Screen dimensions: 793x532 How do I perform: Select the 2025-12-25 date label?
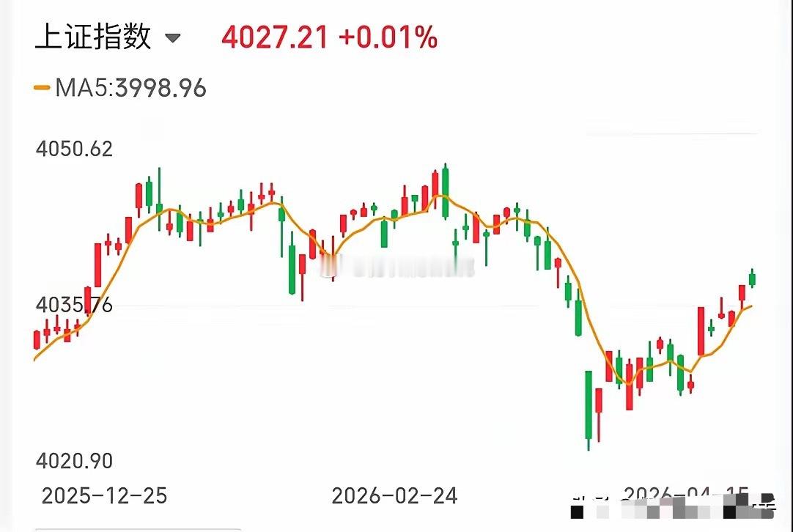(x=104, y=495)
